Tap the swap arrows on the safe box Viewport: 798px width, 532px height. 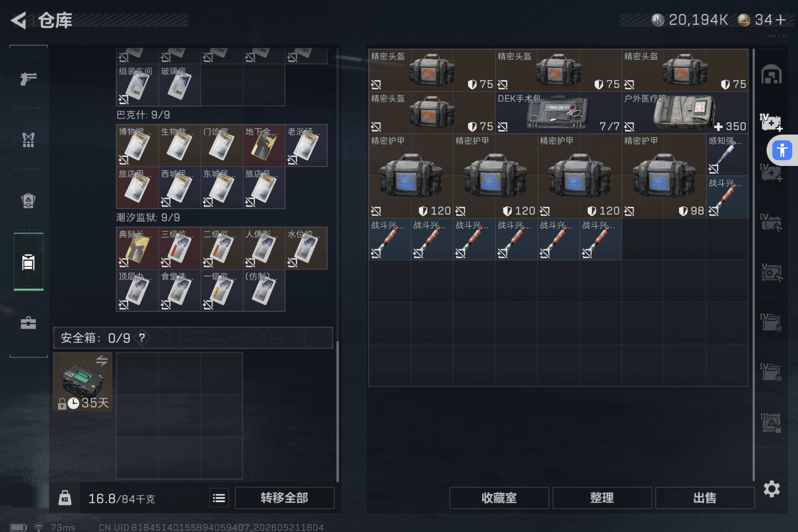[x=102, y=360]
